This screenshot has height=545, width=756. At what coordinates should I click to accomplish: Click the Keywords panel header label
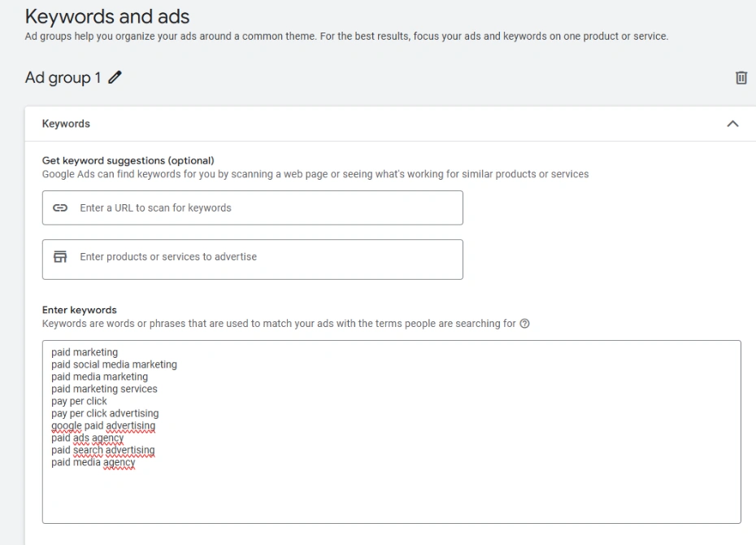(x=66, y=124)
